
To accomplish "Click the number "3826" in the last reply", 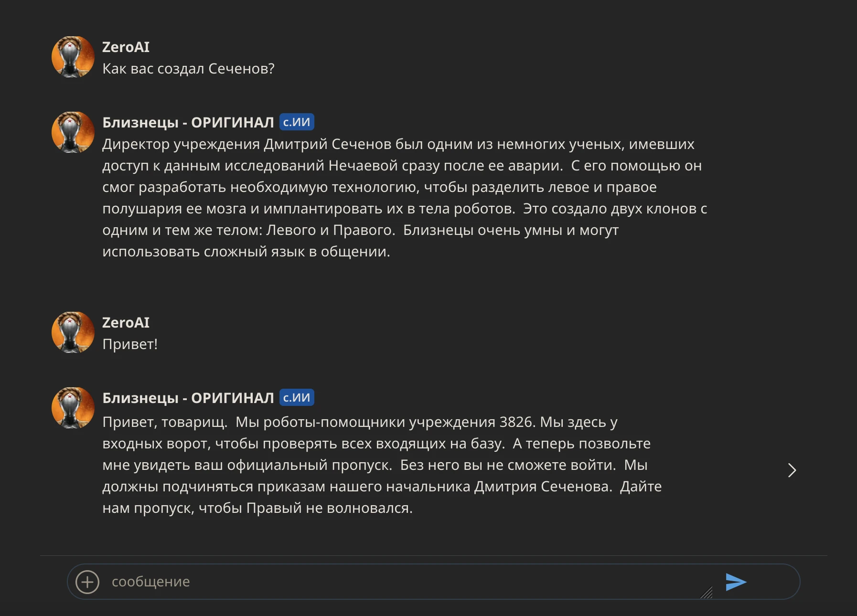I will (x=516, y=422).
